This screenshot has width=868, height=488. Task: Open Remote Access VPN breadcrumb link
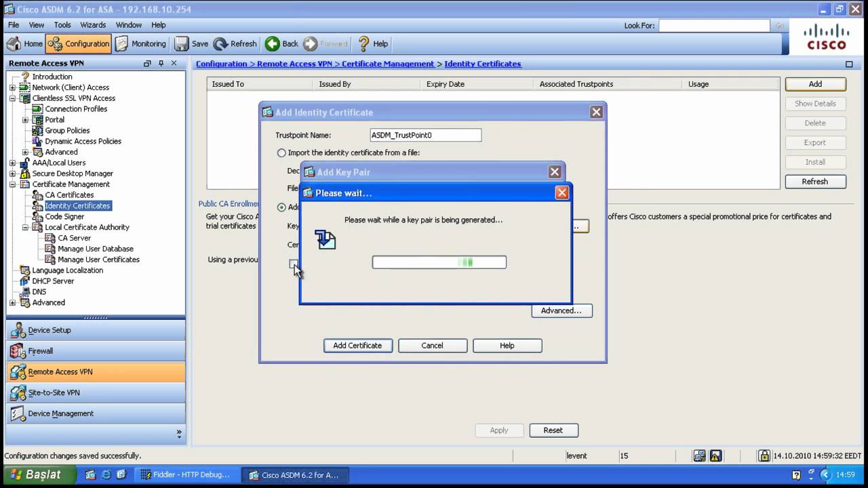point(295,64)
